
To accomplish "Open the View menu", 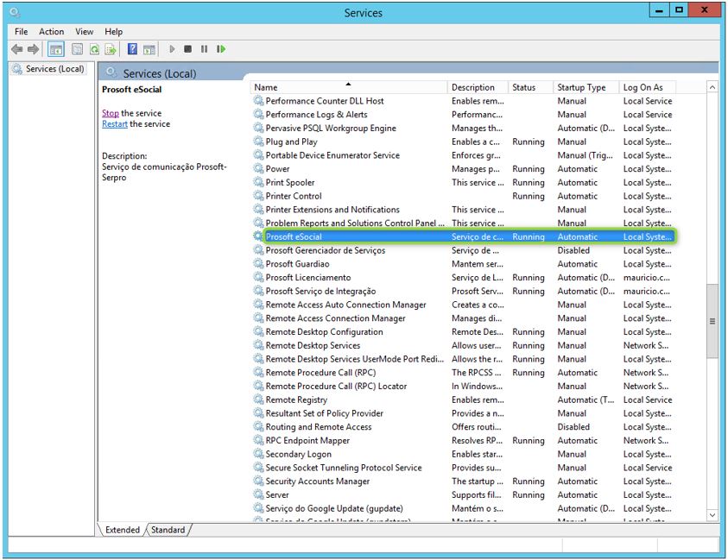I will (84, 32).
